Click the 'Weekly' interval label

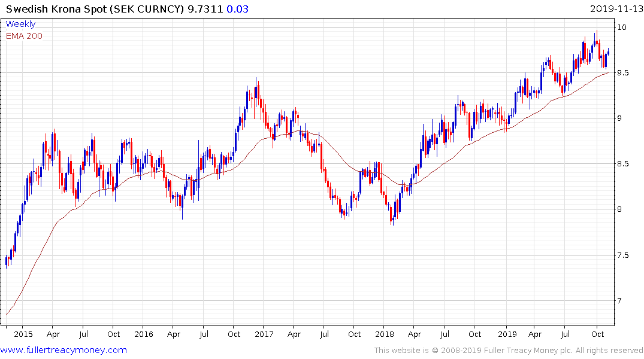click(x=20, y=24)
